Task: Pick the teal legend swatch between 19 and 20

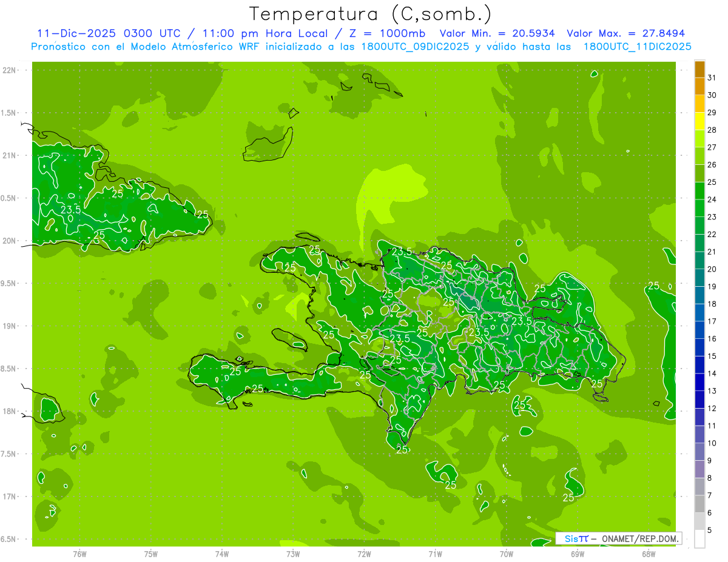Action: click(x=700, y=278)
